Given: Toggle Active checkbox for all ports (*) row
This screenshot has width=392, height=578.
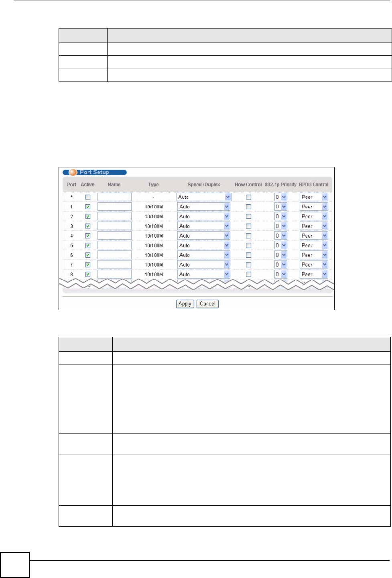Looking at the screenshot, I should (88, 197).
